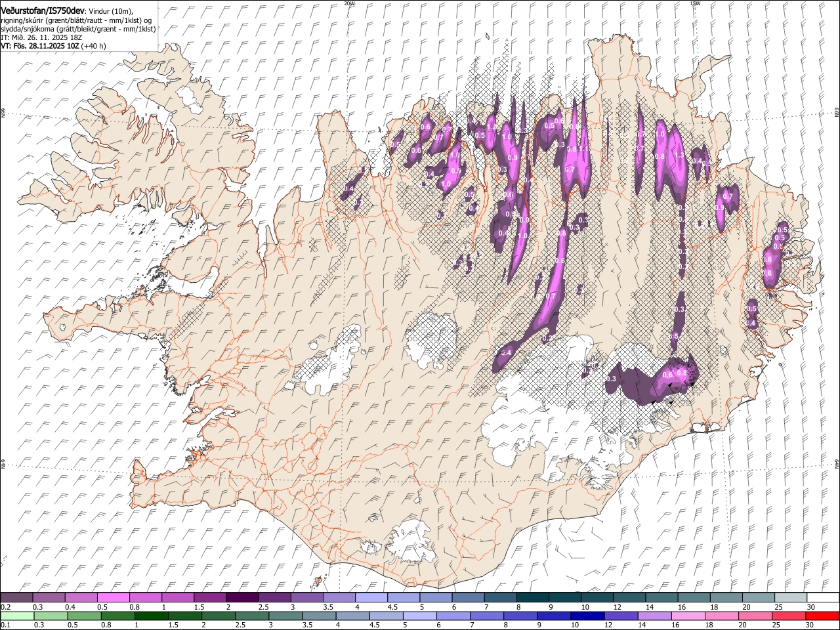
Task: Pick the white upper swatch labeled 30
Action: 822,597
